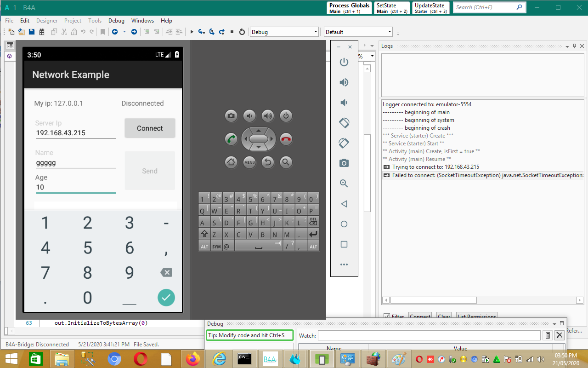Click the Server Ip input field

[75, 133]
